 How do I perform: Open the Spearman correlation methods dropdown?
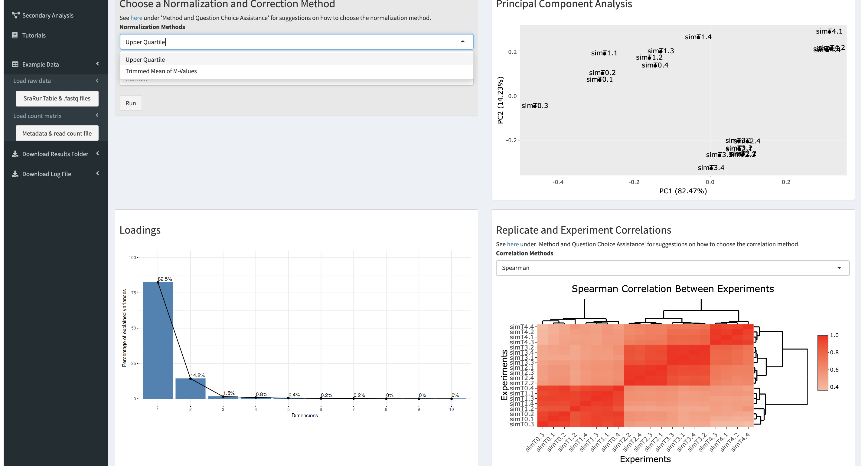tap(673, 268)
